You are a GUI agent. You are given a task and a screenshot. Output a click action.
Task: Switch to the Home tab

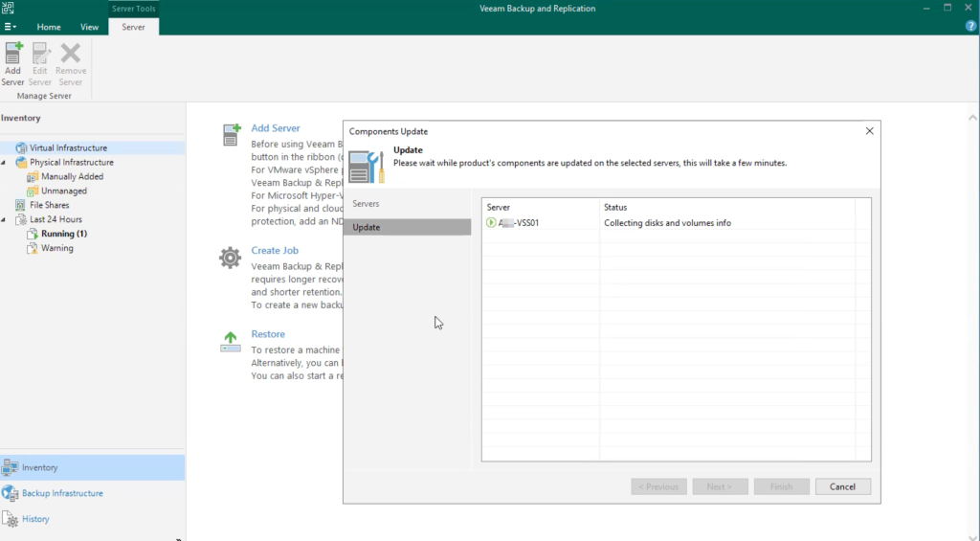coord(49,27)
